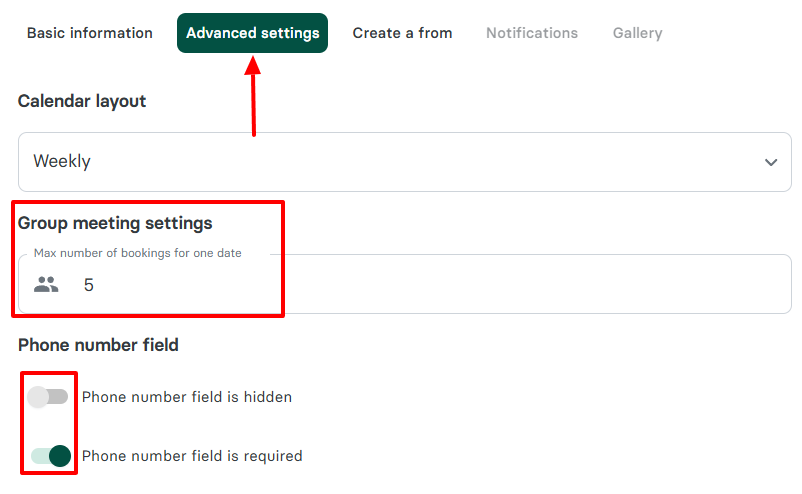Click the dark green knob of the required toggle

pos(60,456)
